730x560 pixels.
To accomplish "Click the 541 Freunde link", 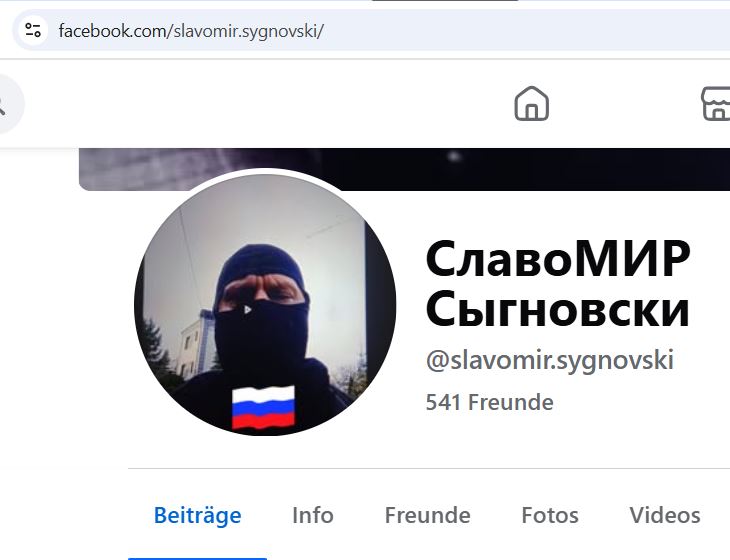I will (489, 402).
